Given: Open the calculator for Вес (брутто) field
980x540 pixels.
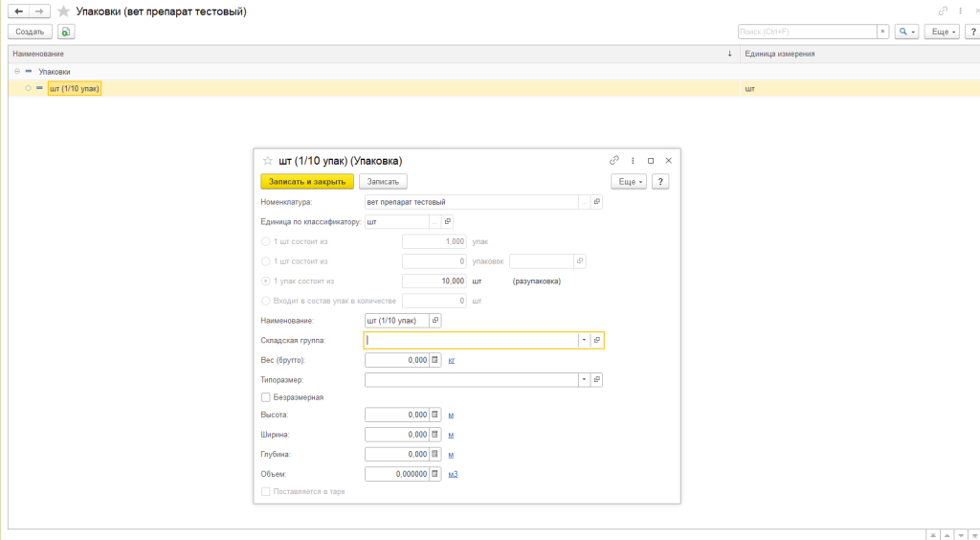Looking at the screenshot, I should (x=434, y=360).
